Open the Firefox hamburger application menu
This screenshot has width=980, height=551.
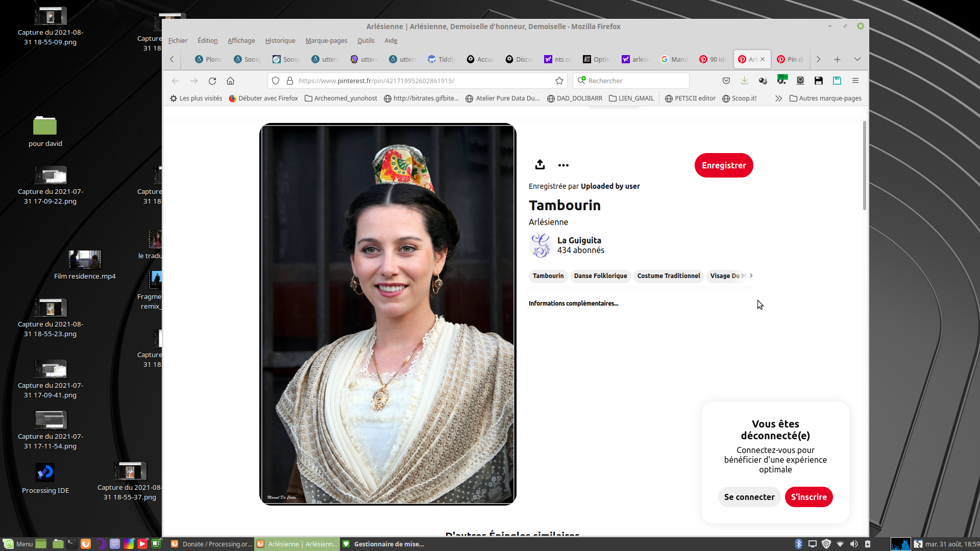(x=855, y=81)
